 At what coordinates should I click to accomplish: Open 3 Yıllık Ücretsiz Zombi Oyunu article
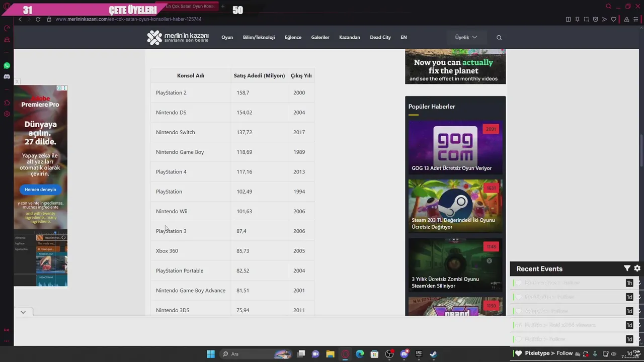click(455, 265)
